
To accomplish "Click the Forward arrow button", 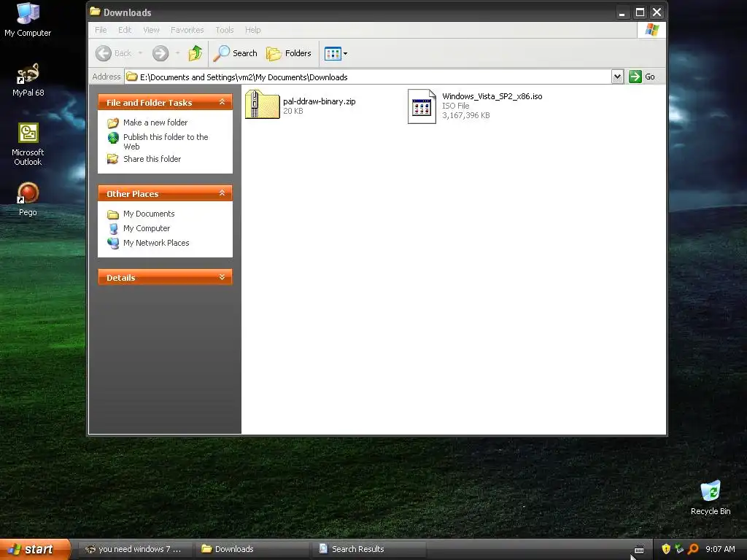I will (x=160, y=53).
